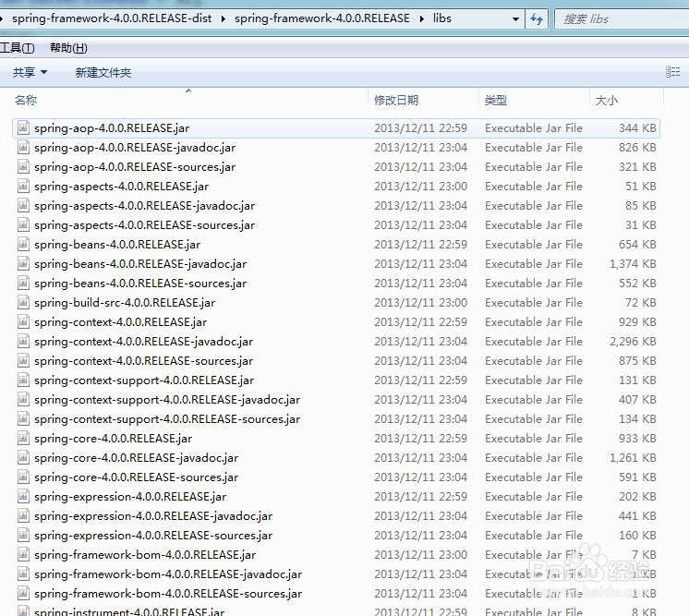Select file name spring-core-4.0.0.RELEASE.jar
This screenshot has height=616, width=689.
click(113, 438)
